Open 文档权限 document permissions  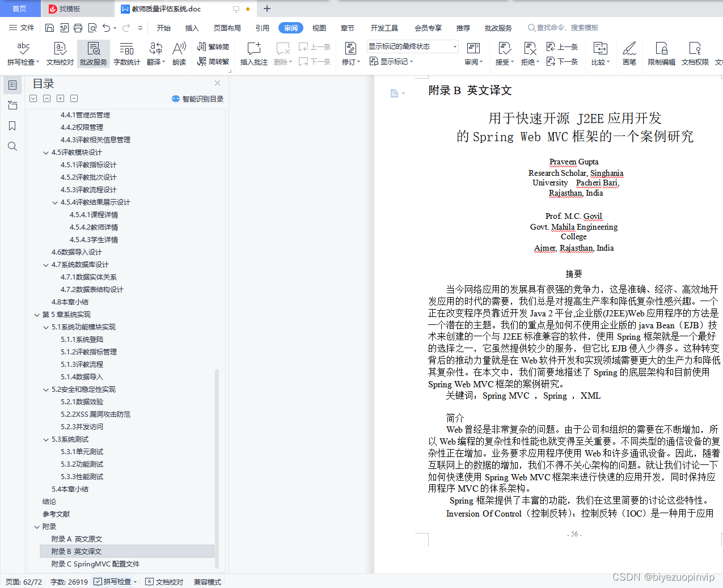coord(695,54)
